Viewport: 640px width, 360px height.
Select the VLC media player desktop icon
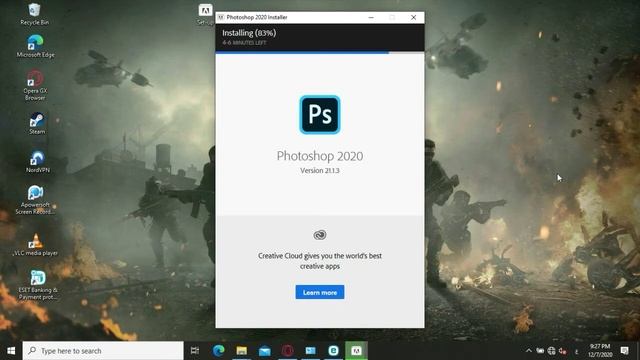[x=36, y=244]
